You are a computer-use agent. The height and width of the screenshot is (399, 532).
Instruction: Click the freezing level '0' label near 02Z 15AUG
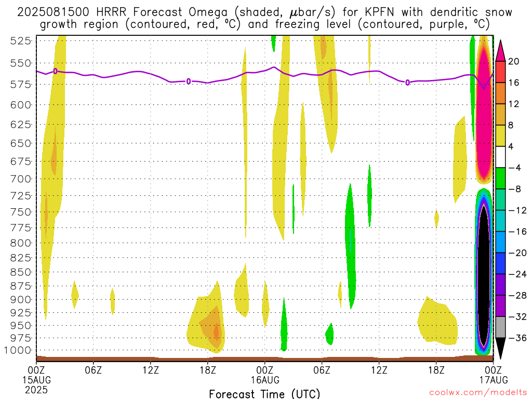pyautogui.click(x=55, y=71)
